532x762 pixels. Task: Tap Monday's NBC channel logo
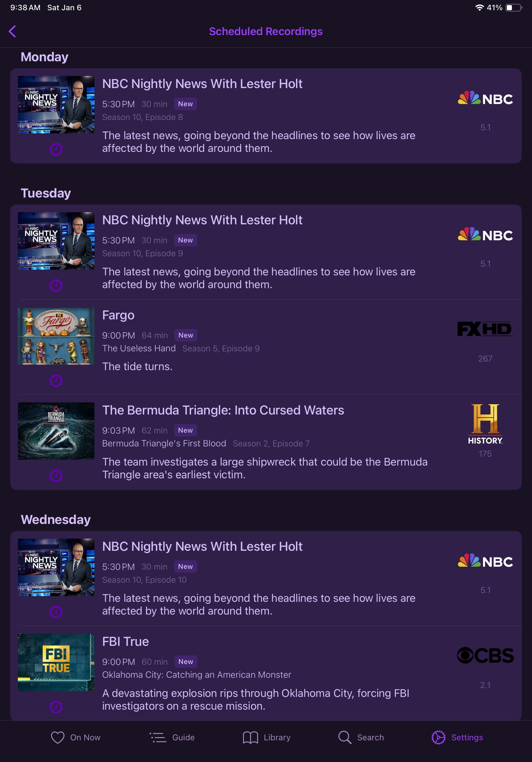point(485,98)
